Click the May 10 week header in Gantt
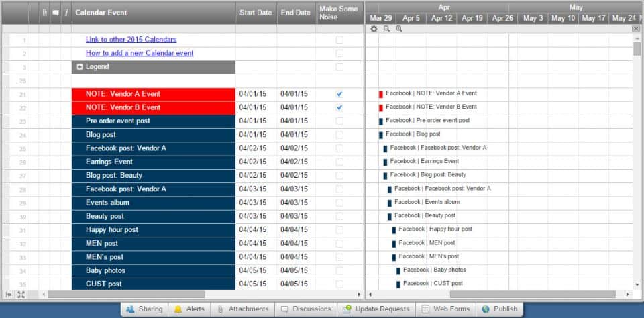644x318 pixels. pos(563,18)
